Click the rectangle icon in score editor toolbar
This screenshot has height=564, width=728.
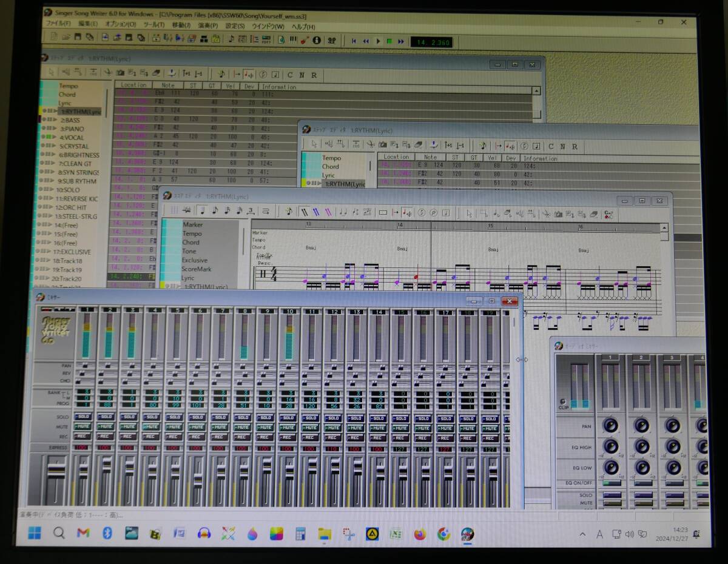click(x=383, y=212)
